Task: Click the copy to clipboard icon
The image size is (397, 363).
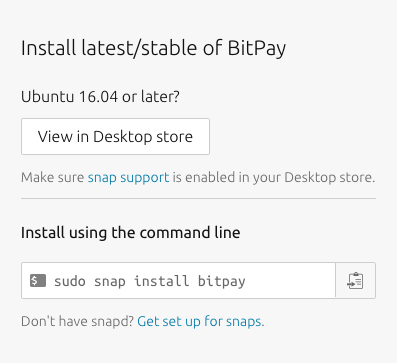Action: click(x=355, y=281)
